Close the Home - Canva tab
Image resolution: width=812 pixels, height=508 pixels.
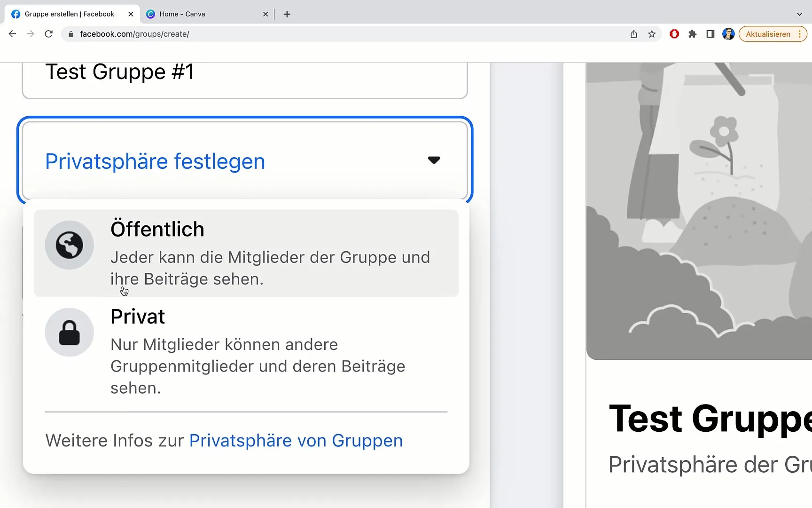(265, 14)
